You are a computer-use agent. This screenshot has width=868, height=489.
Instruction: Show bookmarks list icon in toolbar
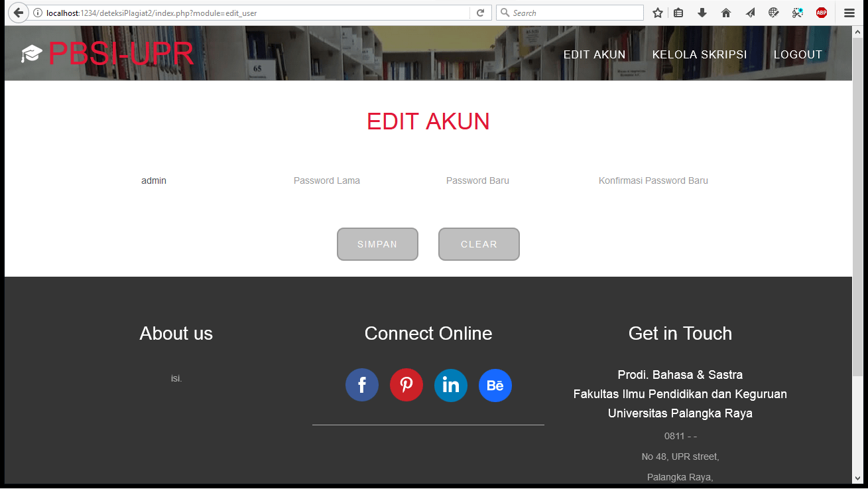coord(678,13)
